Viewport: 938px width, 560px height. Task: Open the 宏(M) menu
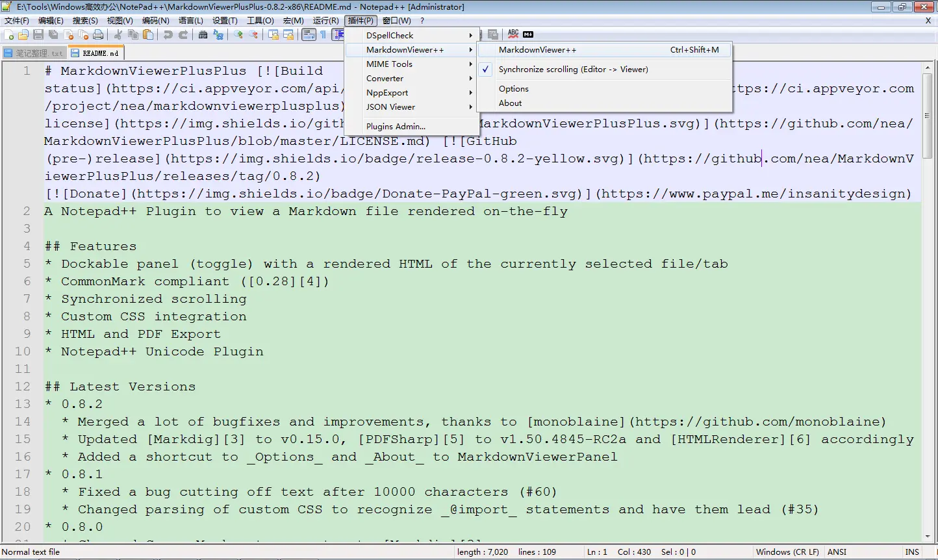293,21
